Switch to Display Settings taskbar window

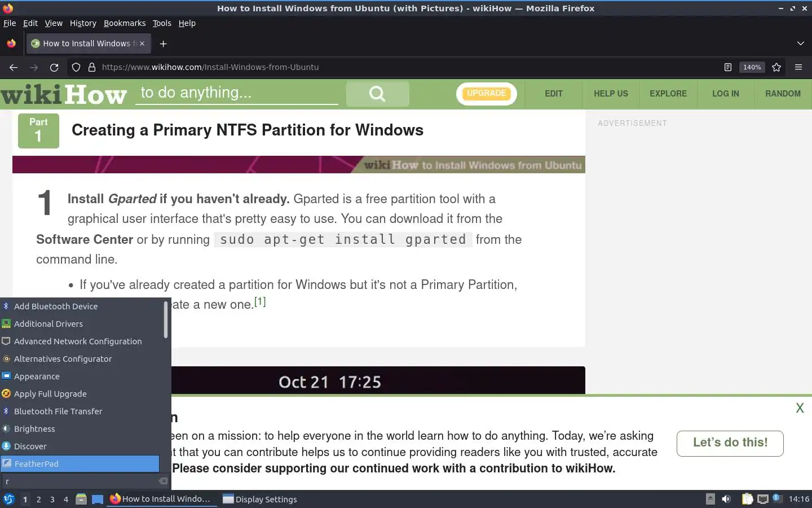(260, 499)
